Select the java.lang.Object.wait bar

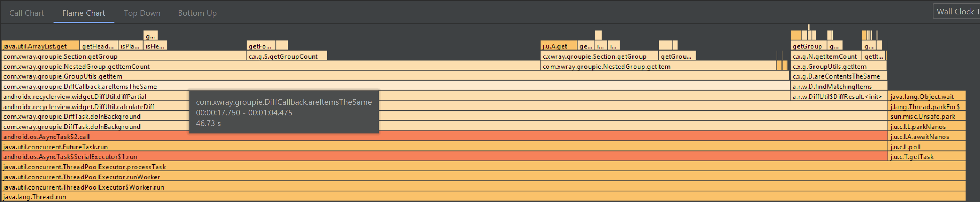[x=927, y=97]
